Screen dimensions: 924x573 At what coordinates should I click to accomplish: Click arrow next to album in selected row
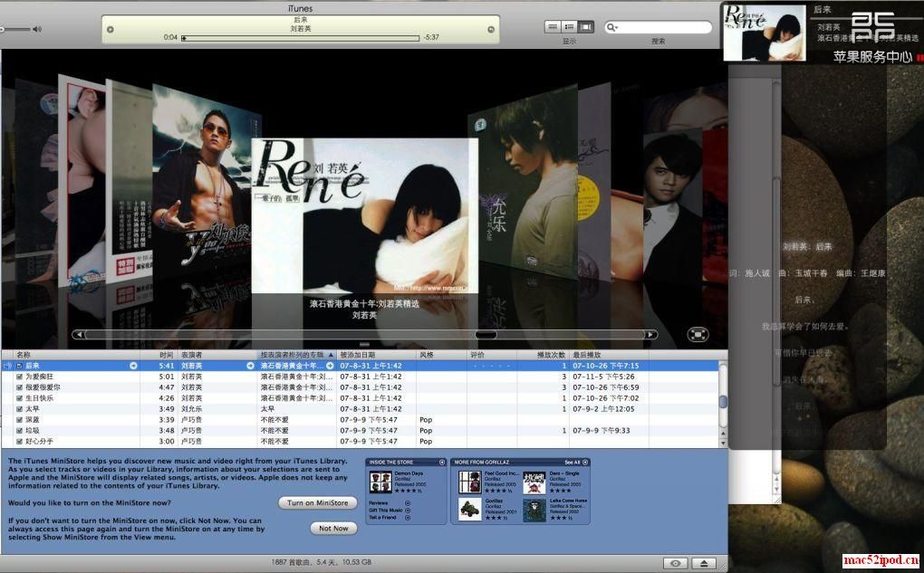click(x=330, y=366)
